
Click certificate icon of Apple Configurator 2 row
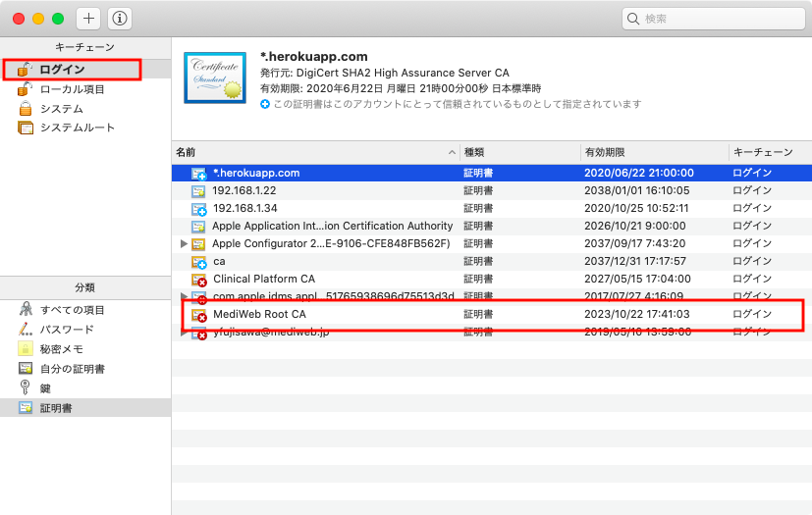pos(198,244)
